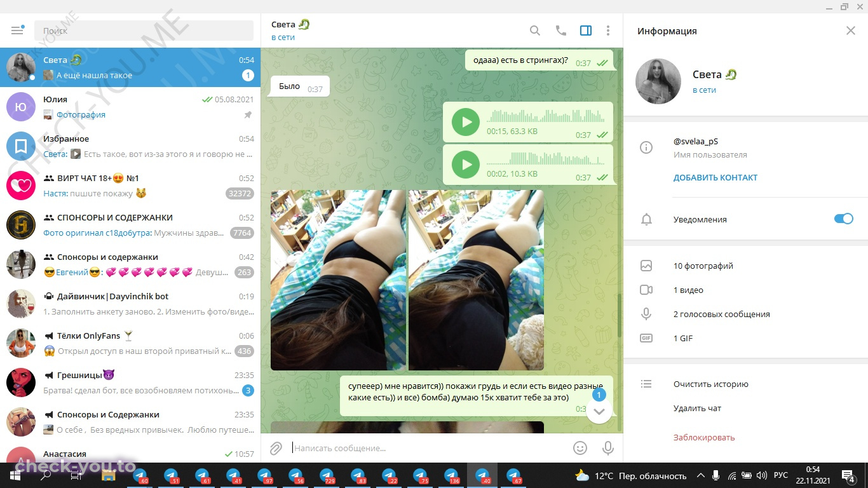The width and height of the screenshot is (868, 488).
Task: Play the 00:02 voice message
Action: tap(466, 165)
